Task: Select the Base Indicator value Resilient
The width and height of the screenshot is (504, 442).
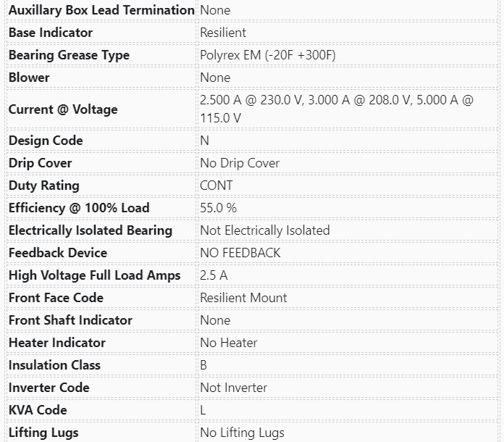Action: [223, 33]
